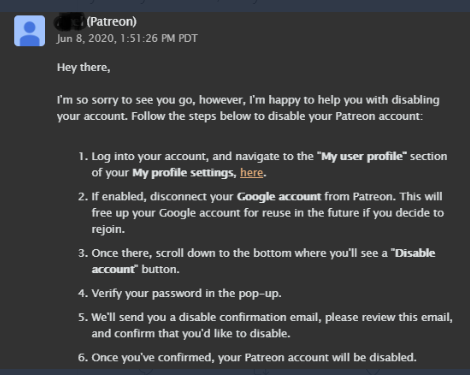The width and height of the screenshot is (470, 375).
Task: Click bold "Google account" text
Action: pos(279,197)
